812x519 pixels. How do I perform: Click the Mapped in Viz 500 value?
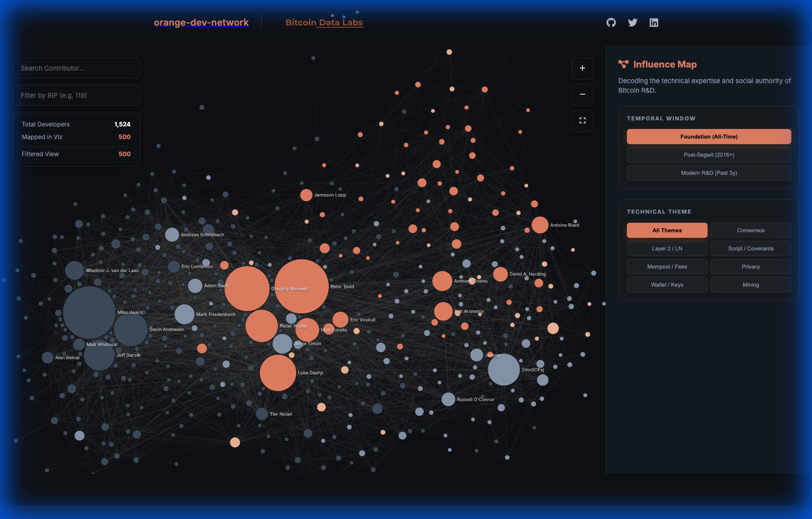pos(125,137)
